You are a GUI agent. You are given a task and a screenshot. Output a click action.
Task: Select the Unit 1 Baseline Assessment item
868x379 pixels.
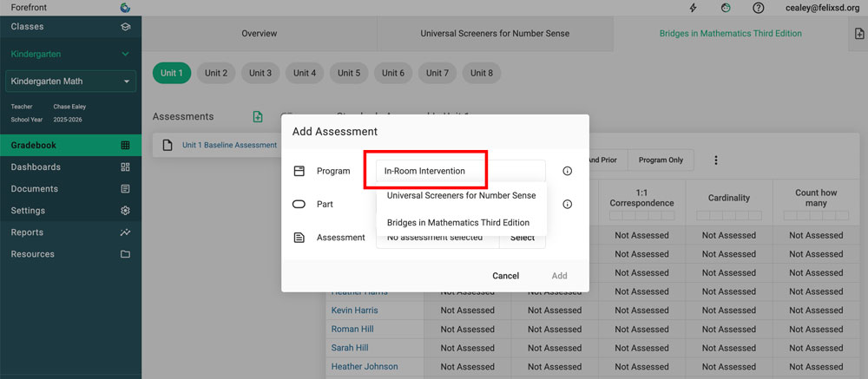click(x=229, y=146)
